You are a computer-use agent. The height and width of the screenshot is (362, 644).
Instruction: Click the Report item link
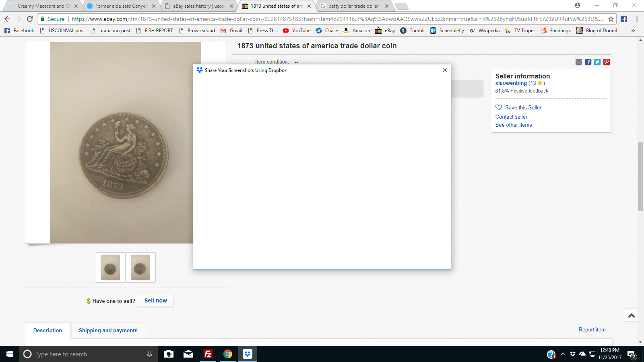pos(592,329)
